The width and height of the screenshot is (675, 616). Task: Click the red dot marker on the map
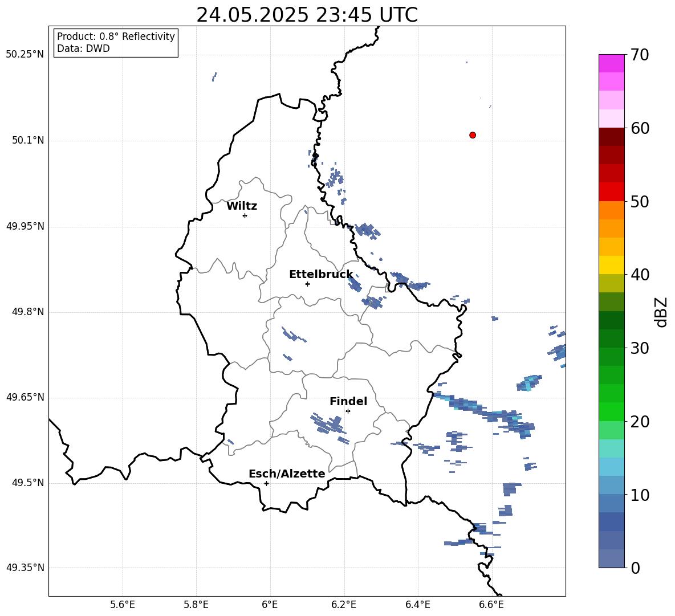point(472,135)
